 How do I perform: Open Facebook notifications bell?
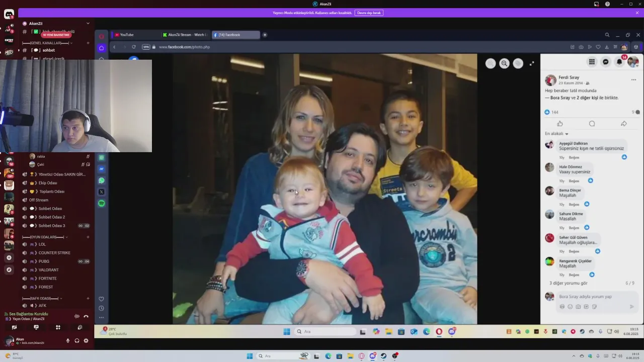pyautogui.click(x=619, y=62)
